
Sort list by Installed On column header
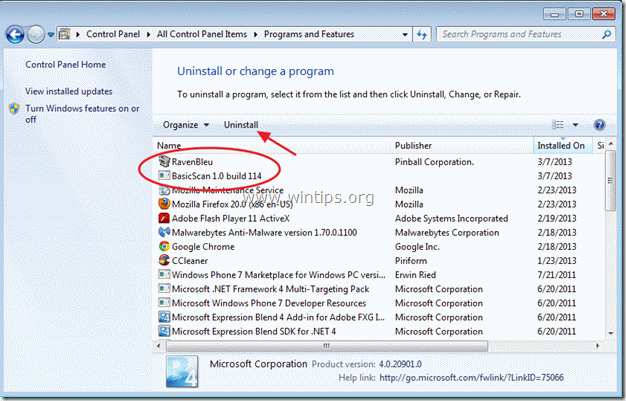click(x=563, y=146)
